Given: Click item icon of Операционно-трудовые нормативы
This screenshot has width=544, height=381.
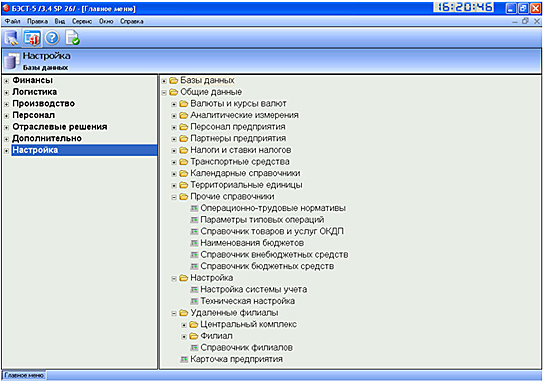Looking at the screenshot, I should click(194, 209).
